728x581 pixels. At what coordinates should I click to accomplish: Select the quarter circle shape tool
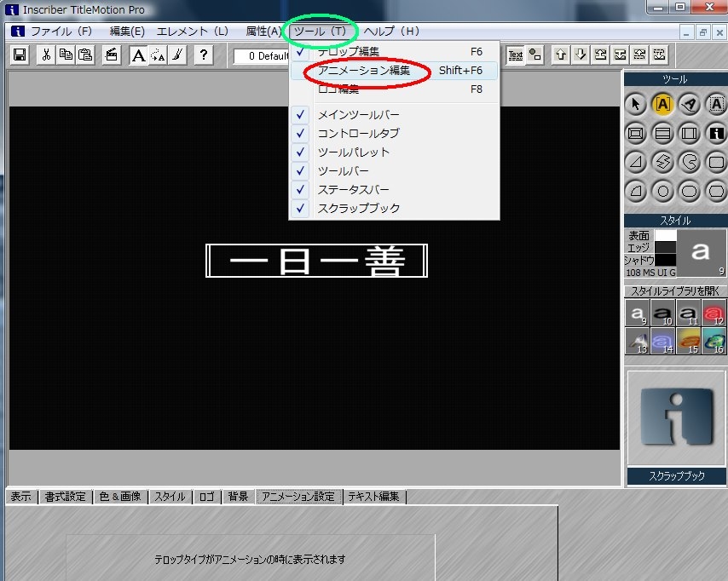coord(636,191)
